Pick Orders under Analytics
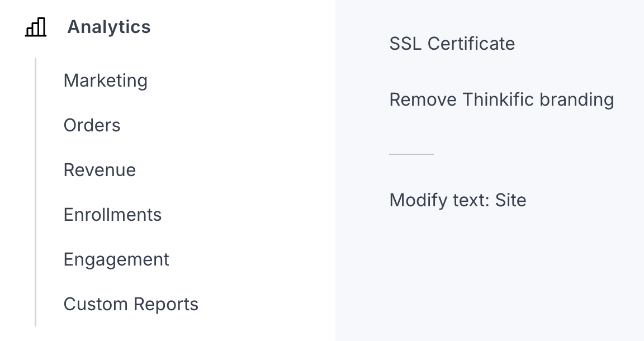Viewport: 644px width, 341px height. click(92, 125)
